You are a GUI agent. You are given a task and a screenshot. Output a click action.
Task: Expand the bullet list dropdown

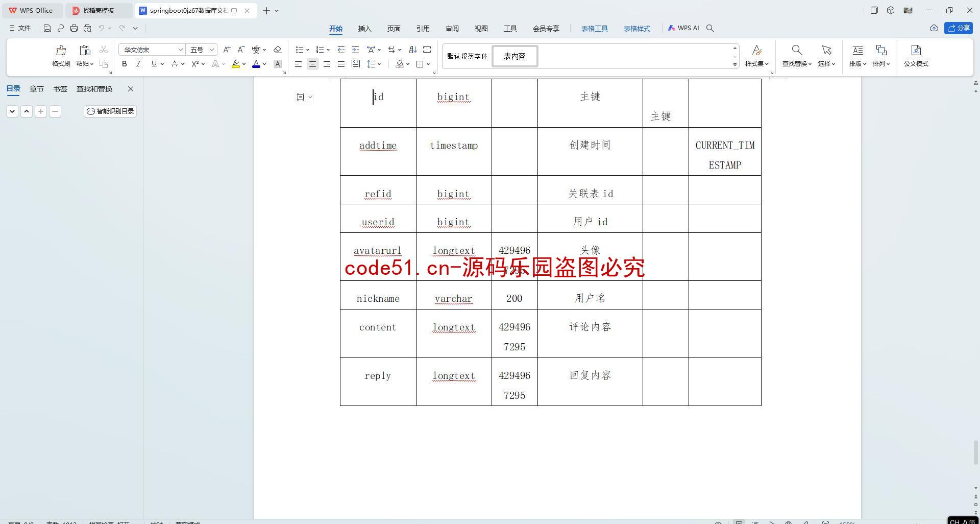tap(308, 50)
